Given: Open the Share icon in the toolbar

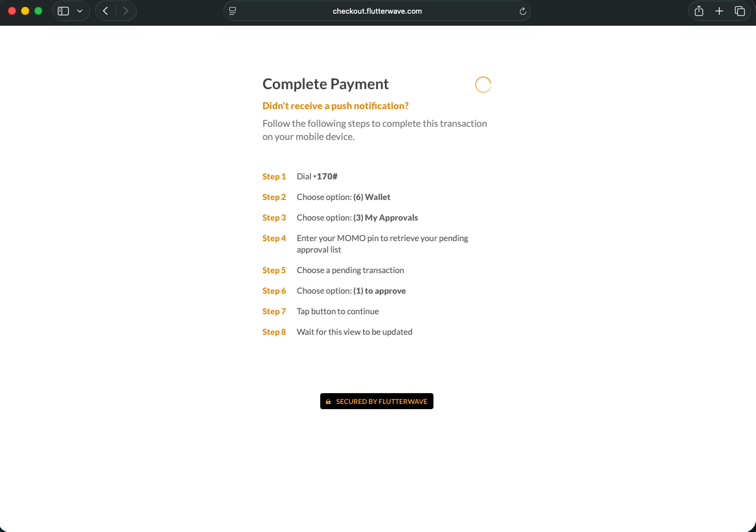Looking at the screenshot, I should [x=699, y=11].
